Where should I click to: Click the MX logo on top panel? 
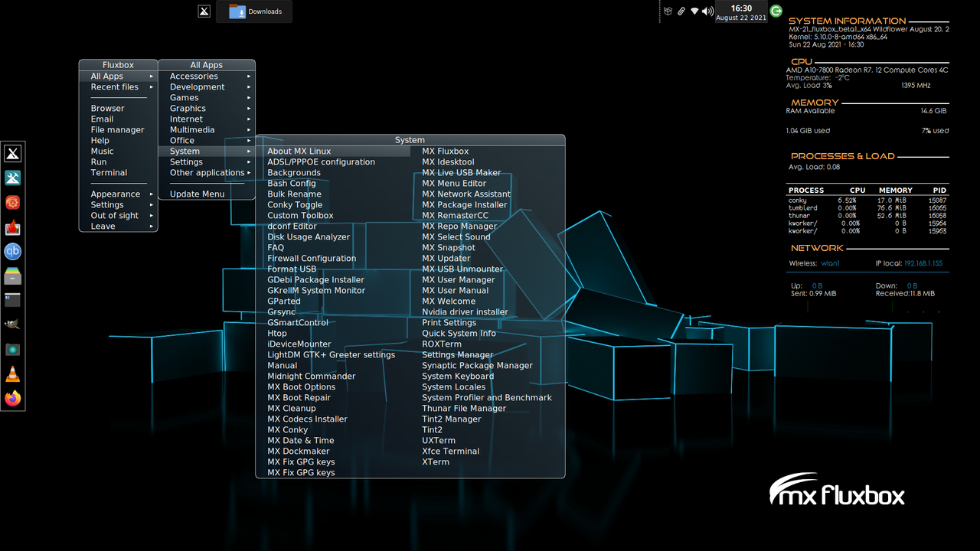pyautogui.click(x=204, y=11)
